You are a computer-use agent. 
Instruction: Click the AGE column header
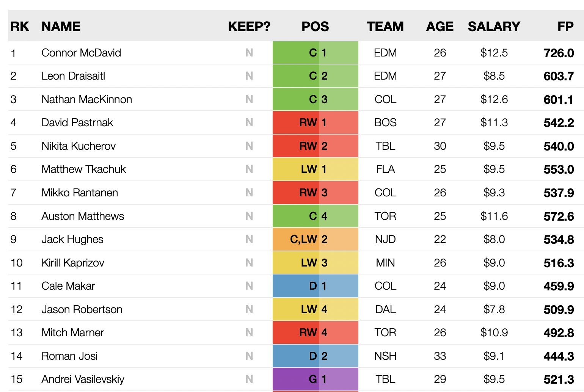click(440, 27)
